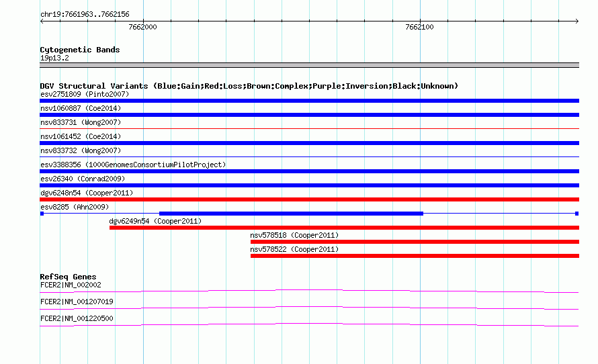Click the right end square of esv8285
This screenshot has width=598, height=364.
pos(576,214)
